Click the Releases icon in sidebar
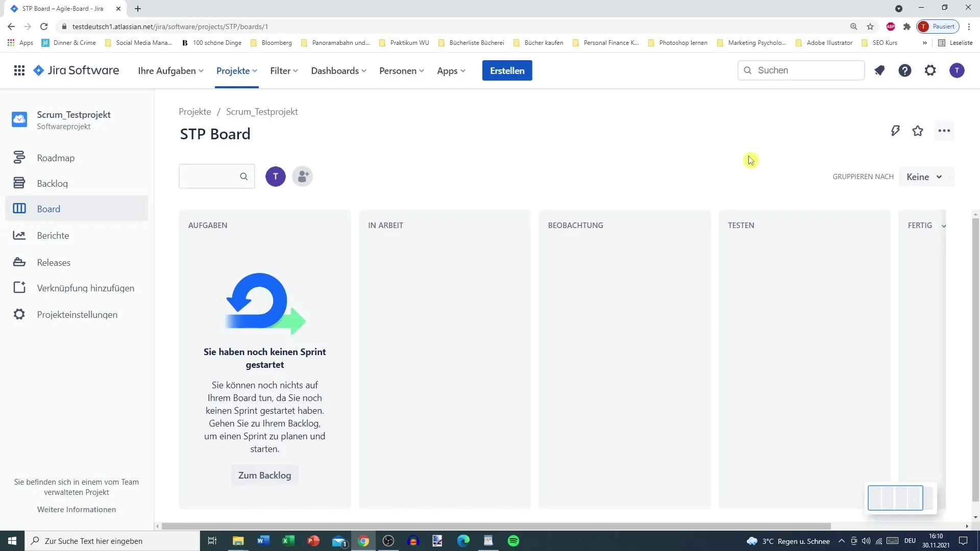This screenshot has height=551, width=980. (19, 262)
